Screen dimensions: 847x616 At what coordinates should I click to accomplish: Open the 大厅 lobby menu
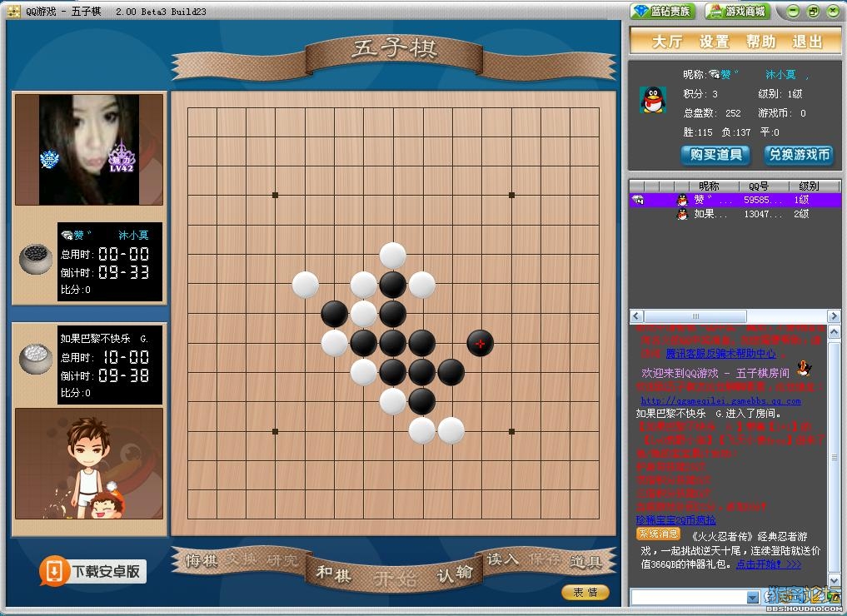666,41
